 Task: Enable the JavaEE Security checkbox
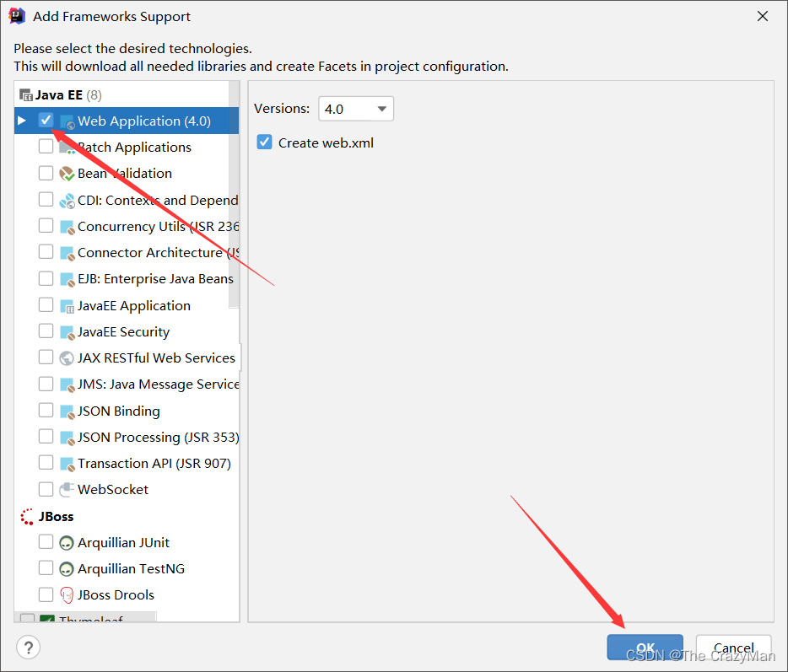coord(46,331)
